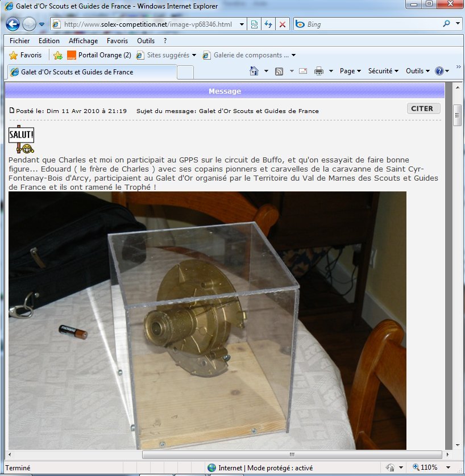Click the Add to favorites bar icon
The image size is (465, 476).
pyautogui.click(x=58, y=55)
